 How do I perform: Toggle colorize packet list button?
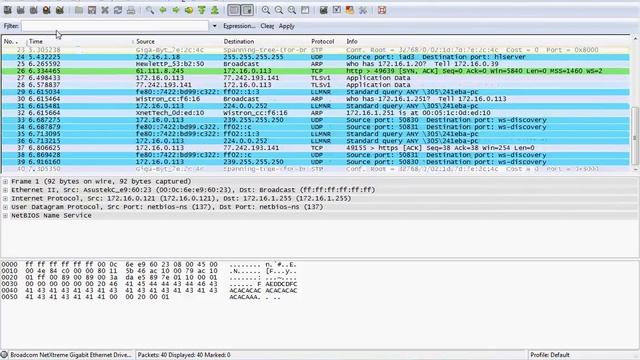pos(234,10)
